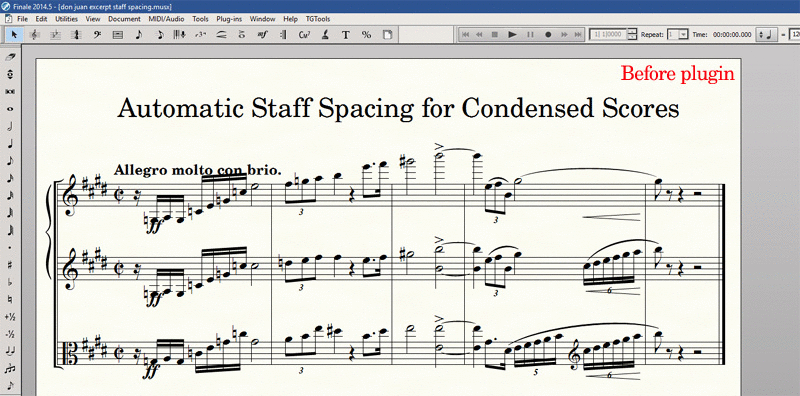
Task: Click the Fast Forward button
Action: tap(564, 34)
